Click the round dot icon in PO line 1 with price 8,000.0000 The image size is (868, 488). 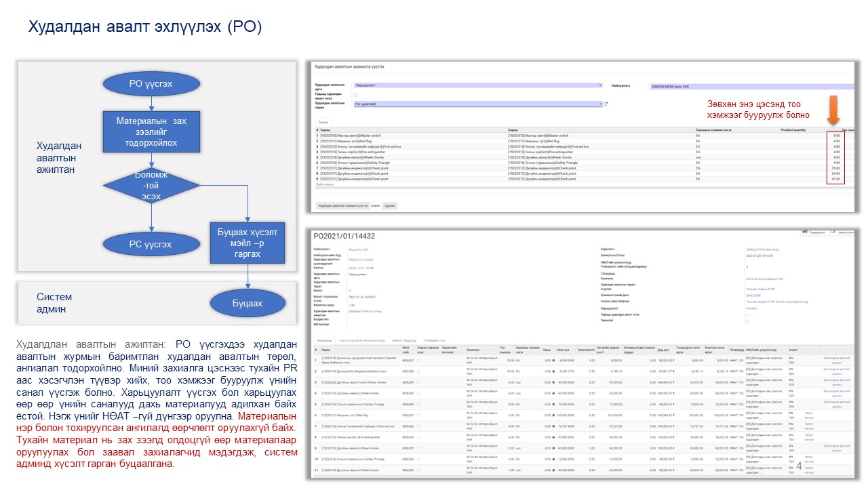pos(553,359)
